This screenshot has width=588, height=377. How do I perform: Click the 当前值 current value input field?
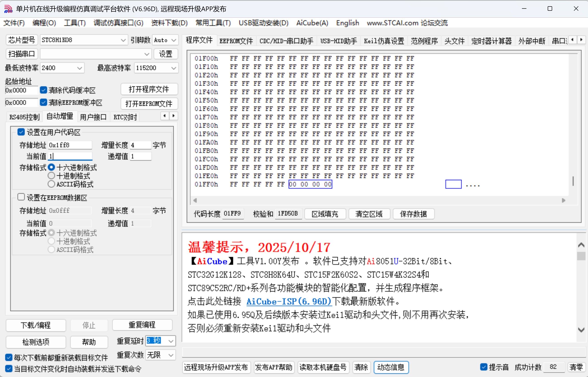70,156
